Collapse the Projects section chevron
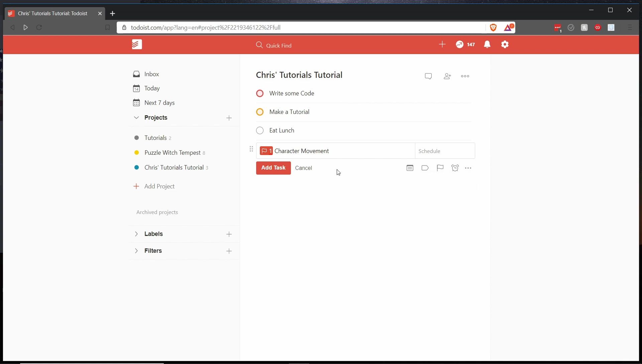 pyautogui.click(x=136, y=118)
